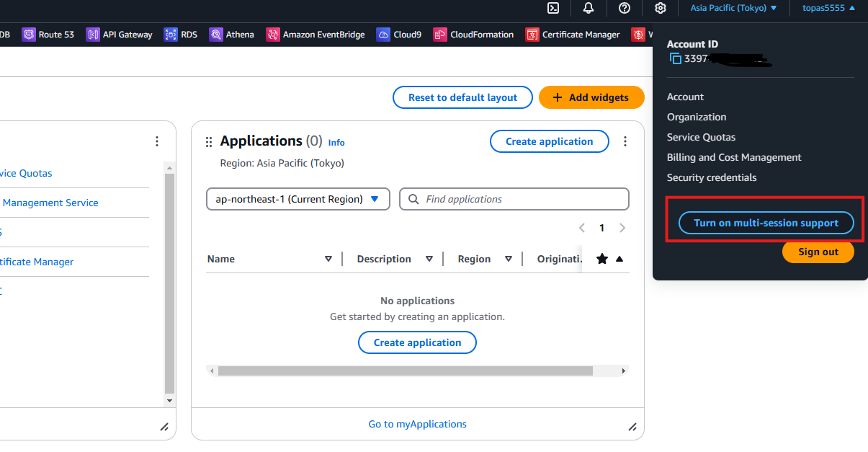
Task: Select page number 1 in pagination
Action: [602, 228]
